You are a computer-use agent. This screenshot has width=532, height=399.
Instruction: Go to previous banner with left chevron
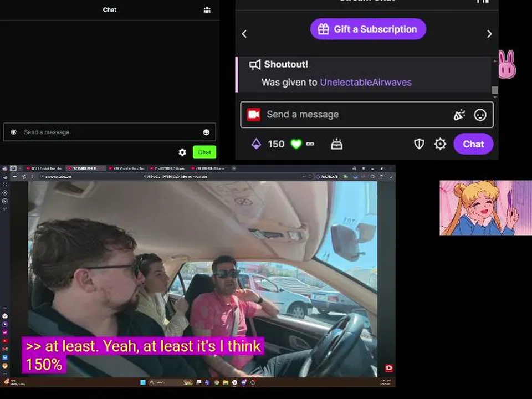[x=244, y=34]
